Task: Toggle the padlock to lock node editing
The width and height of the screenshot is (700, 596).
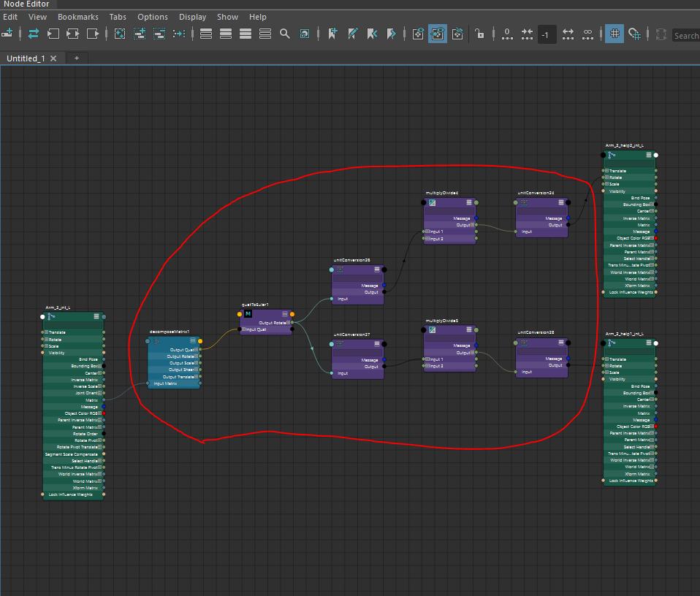Action: 480,34
